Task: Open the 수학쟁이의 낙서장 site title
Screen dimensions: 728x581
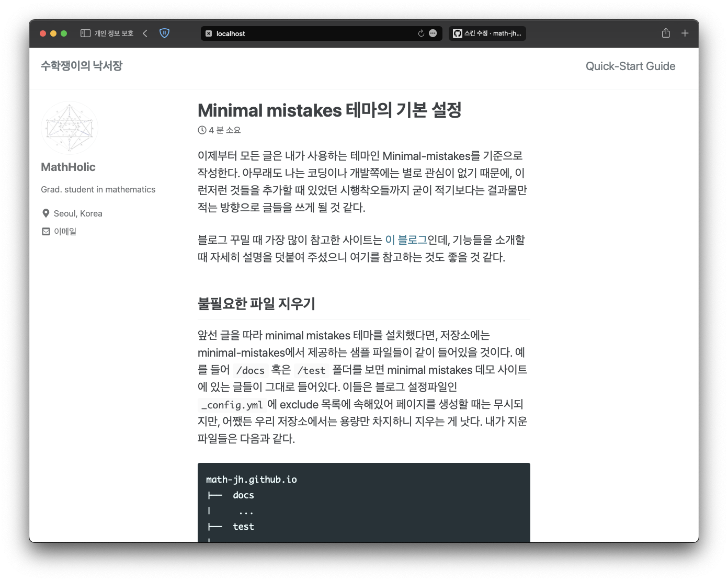Action: point(82,66)
